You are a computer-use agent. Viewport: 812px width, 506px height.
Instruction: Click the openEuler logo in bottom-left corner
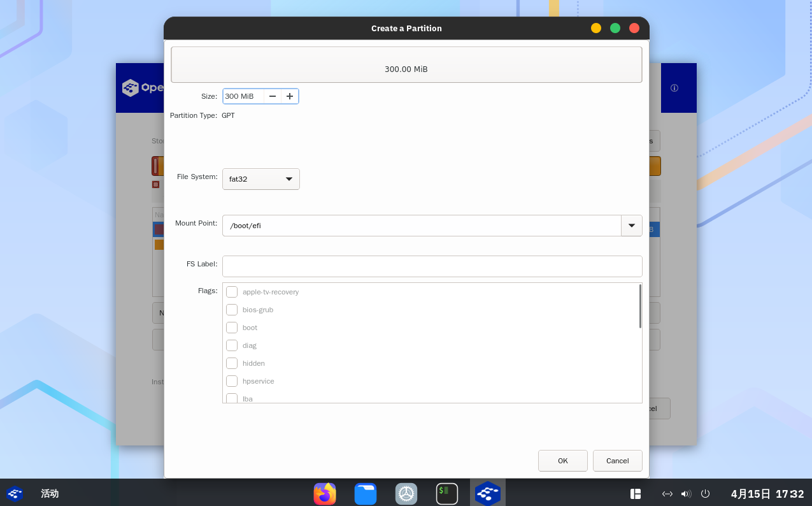(15, 493)
